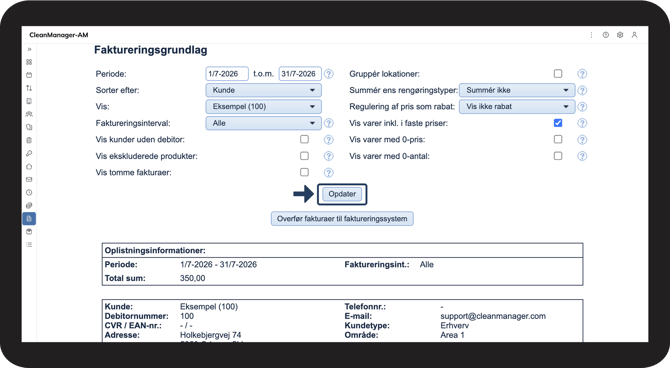The image size is (670, 368).
Task: Open the customers people icon in sidebar
Action: pos(29,114)
